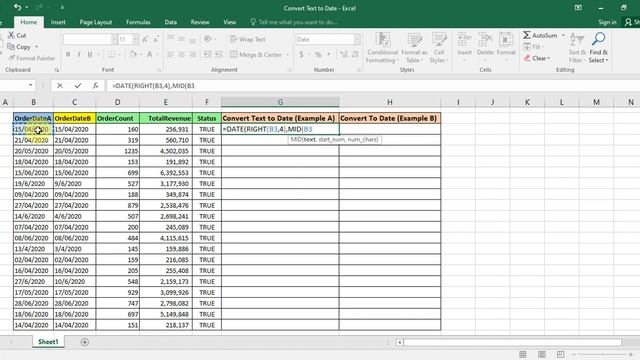
Task: Add a new sheet with plus button
Action: [84, 342]
